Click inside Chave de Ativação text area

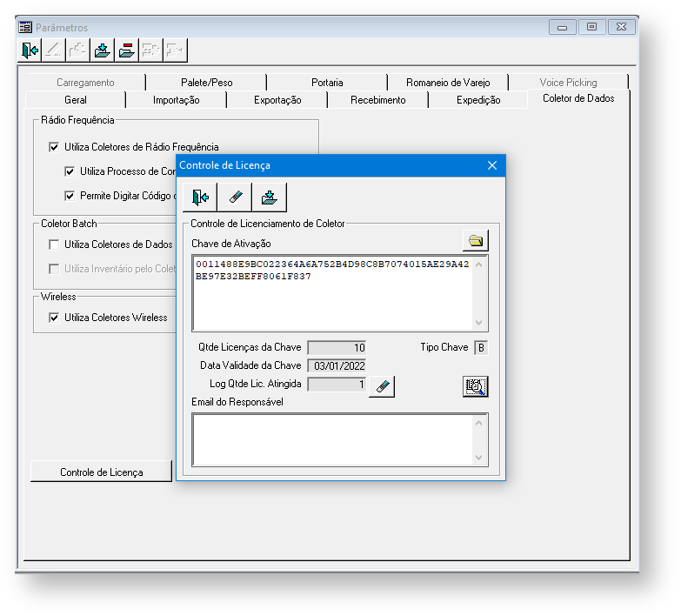333,294
